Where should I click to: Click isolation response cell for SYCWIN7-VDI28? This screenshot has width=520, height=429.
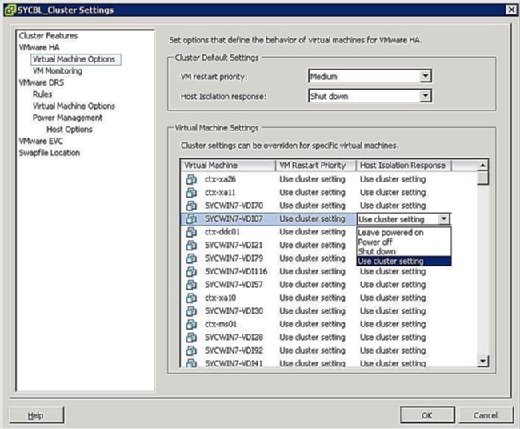(x=393, y=337)
